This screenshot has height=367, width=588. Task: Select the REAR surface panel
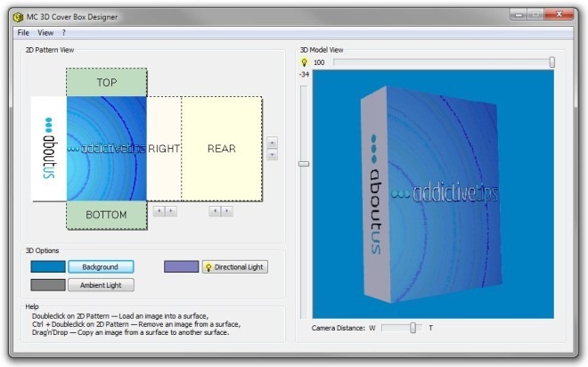pyautogui.click(x=222, y=149)
